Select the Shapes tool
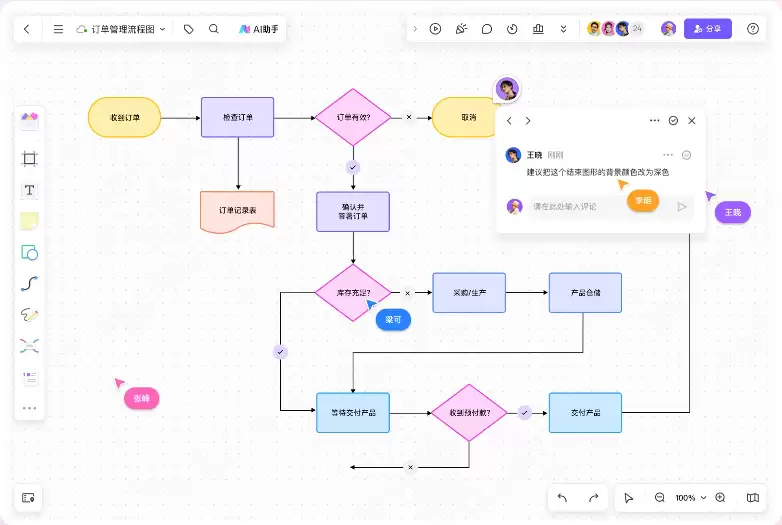This screenshot has height=525, width=782. 29,253
